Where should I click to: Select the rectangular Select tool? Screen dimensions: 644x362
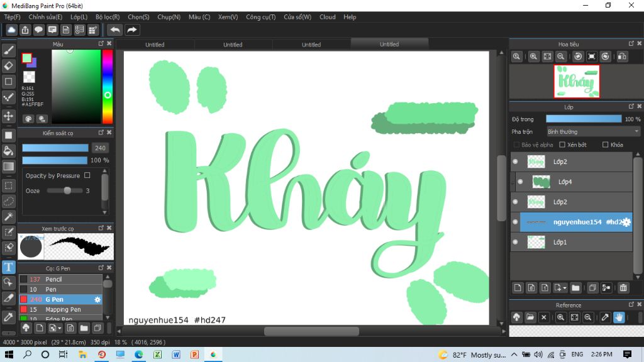coord(9,185)
